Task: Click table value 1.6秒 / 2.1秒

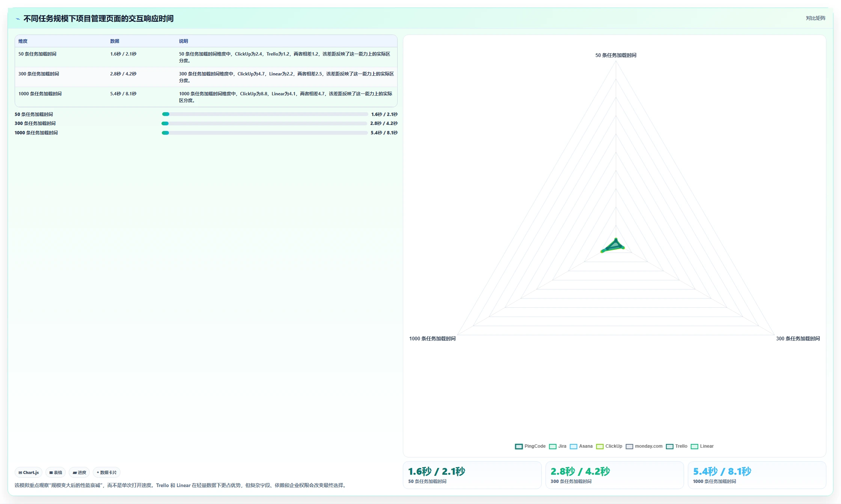Action: [x=123, y=54]
